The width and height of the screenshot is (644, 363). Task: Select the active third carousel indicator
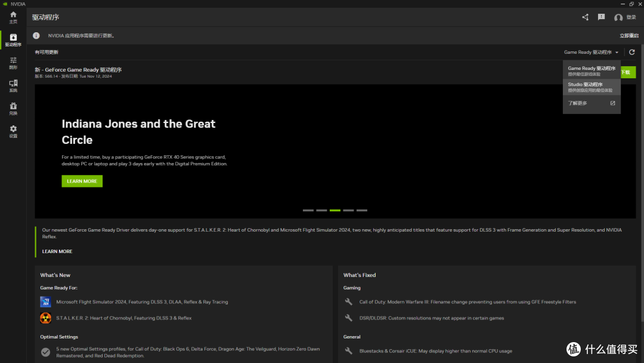pyautogui.click(x=335, y=210)
